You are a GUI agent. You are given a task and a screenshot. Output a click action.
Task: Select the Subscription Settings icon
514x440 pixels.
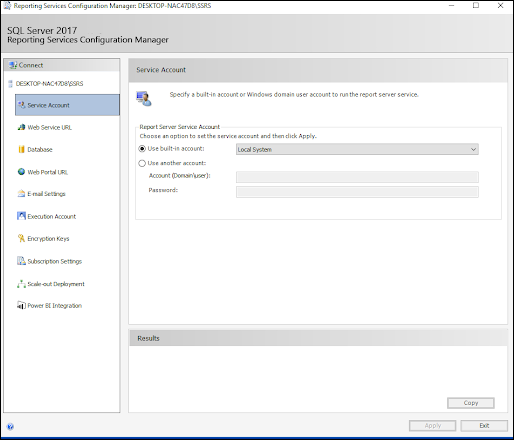click(21, 261)
